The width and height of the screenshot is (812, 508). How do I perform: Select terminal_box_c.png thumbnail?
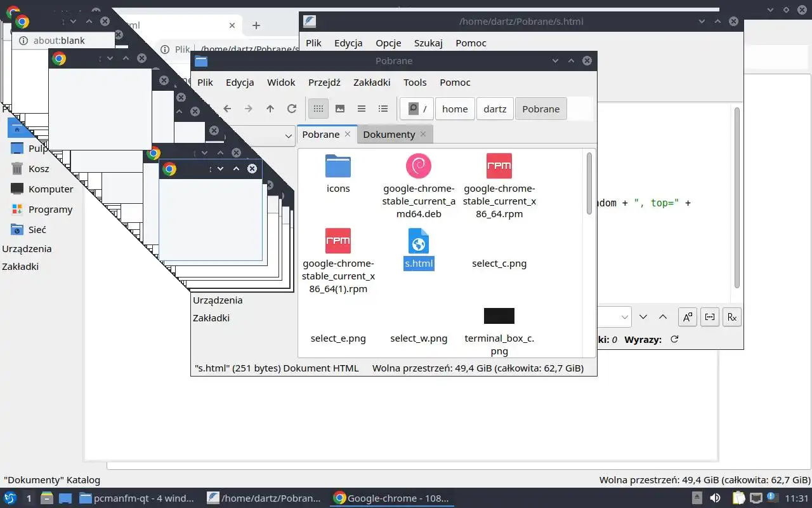click(499, 316)
